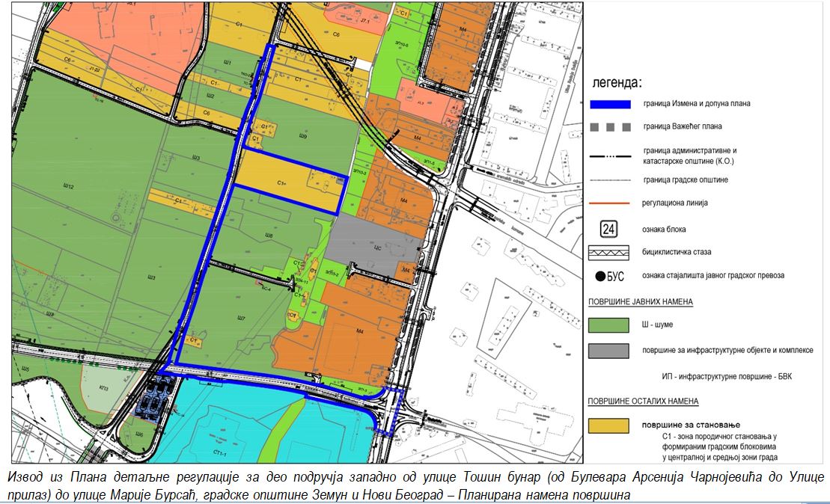830x504 pixels.
Task: Click the Ш7 forest zone label
Action: pyautogui.click(x=241, y=319)
